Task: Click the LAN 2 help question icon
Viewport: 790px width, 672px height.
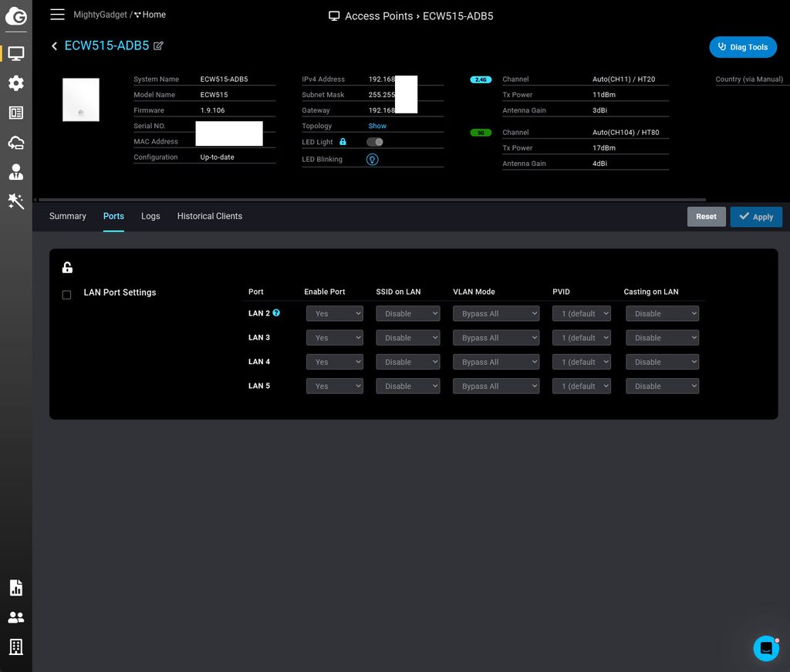Action: [276, 312]
